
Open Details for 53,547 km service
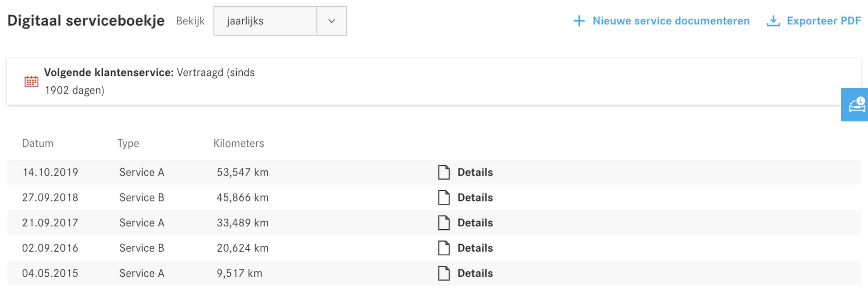pos(475,172)
